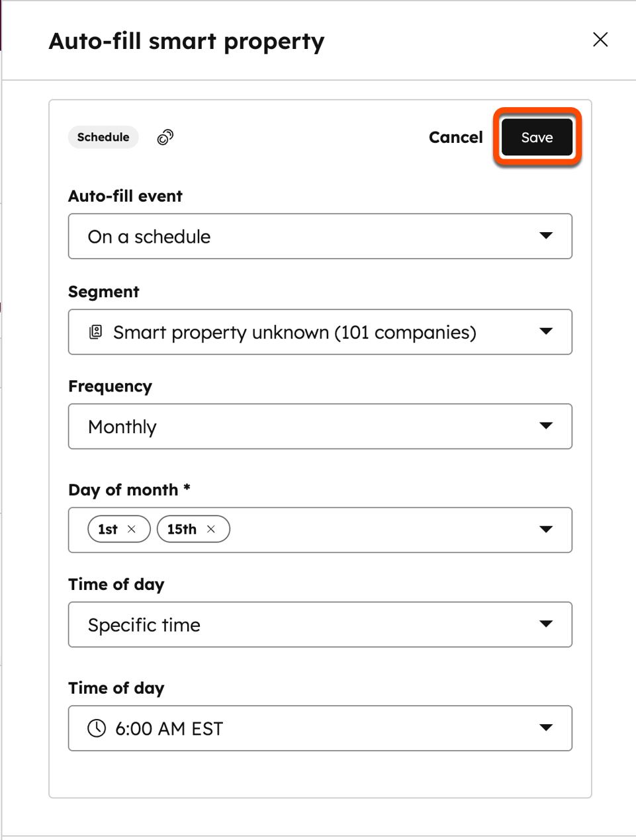The height and width of the screenshot is (840, 636).
Task: Remove the "15th" day chip using its X icon
Action: (x=210, y=529)
